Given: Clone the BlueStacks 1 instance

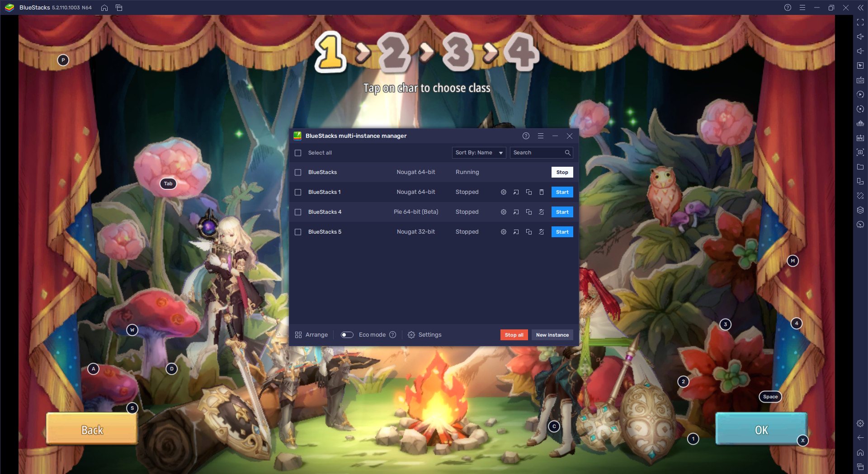Looking at the screenshot, I should click(528, 192).
